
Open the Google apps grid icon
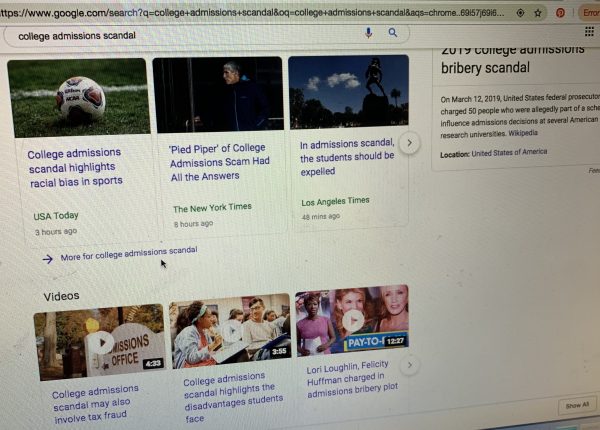point(589,32)
